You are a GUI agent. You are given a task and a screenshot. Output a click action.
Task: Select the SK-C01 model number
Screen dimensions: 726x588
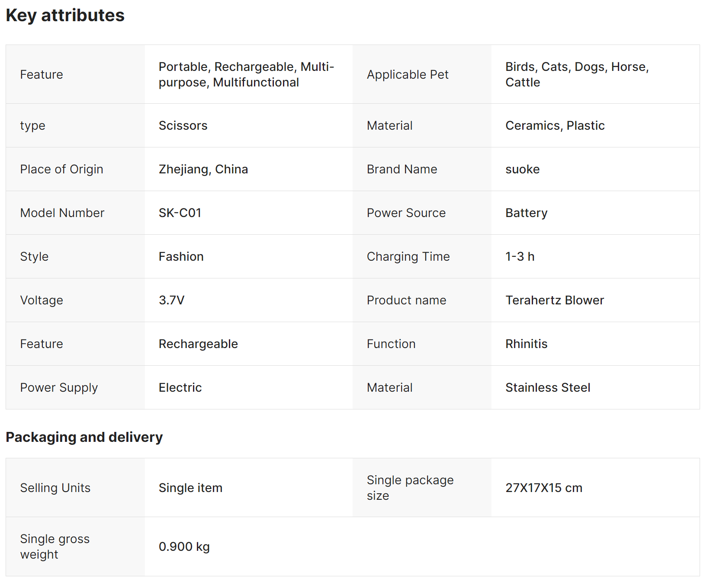pos(180,213)
